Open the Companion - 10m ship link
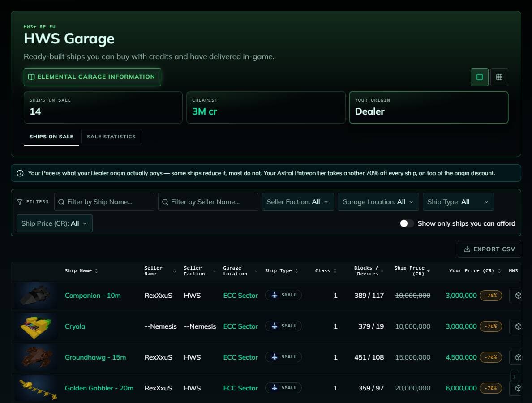 coord(93,296)
